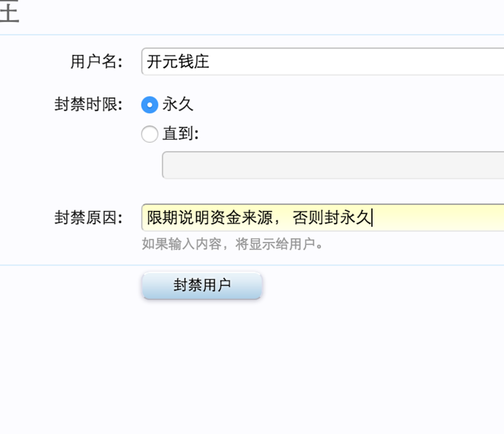Image resolution: width=504 pixels, height=434 pixels.
Task: Click the 永久 option label text
Action: point(177,105)
